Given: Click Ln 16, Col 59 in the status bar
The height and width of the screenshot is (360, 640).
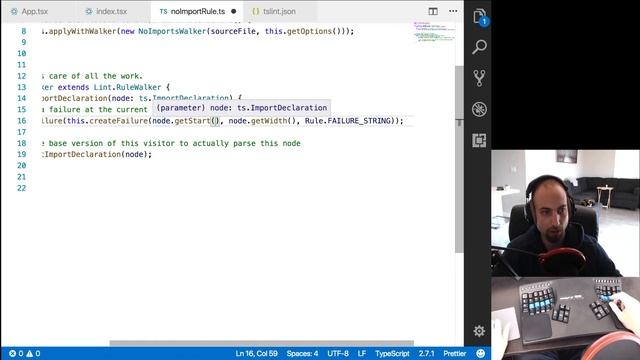Looking at the screenshot, I should [x=256, y=353].
